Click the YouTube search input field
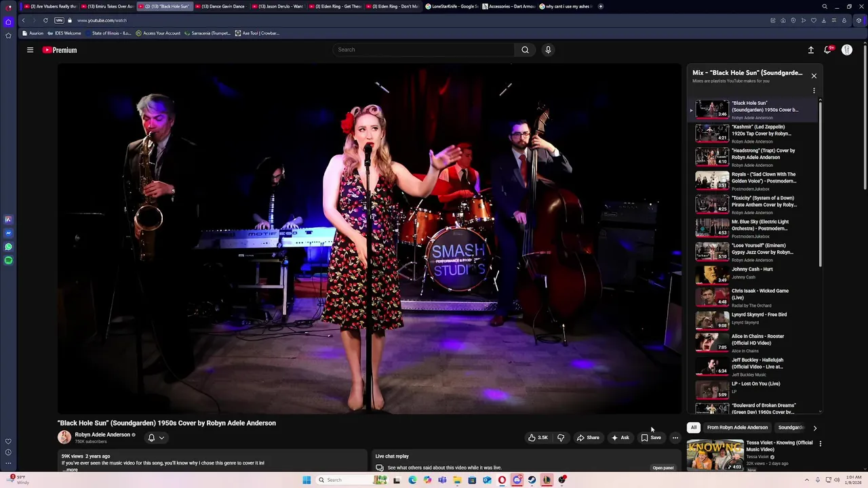The height and width of the screenshot is (488, 868). 424,49
